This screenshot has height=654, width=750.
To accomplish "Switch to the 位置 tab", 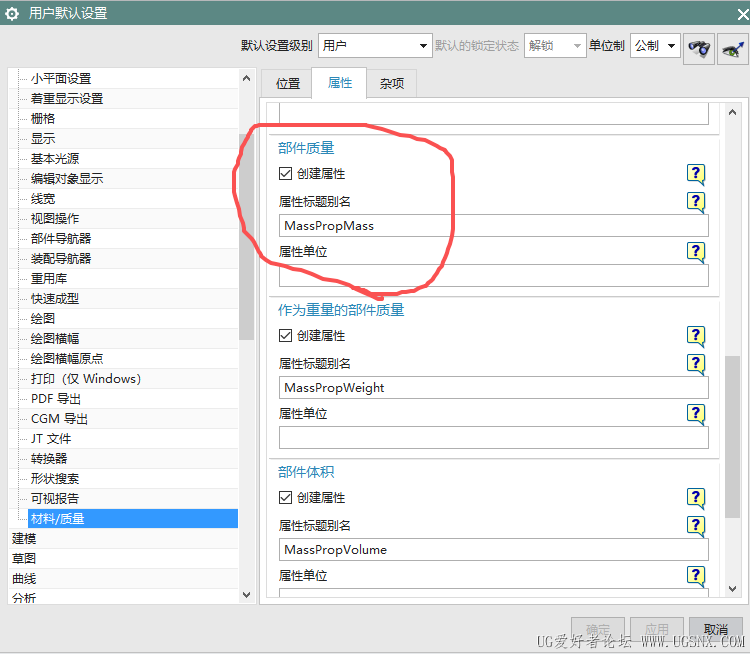I will [288, 84].
